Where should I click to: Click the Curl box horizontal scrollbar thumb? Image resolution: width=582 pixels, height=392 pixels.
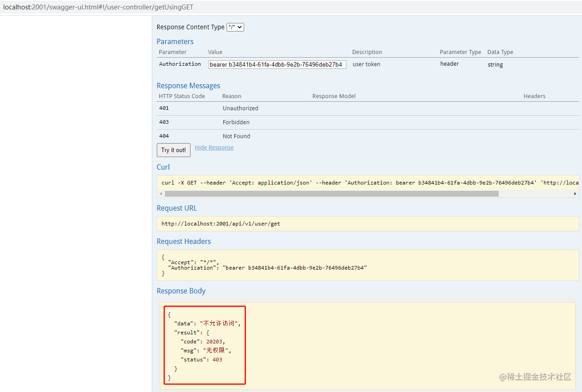(x=332, y=194)
